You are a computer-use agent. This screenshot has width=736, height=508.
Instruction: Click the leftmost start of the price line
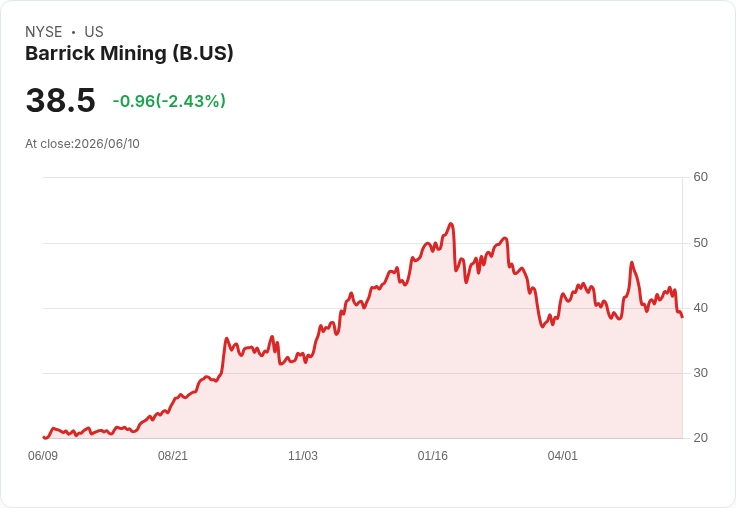tap(43, 437)
